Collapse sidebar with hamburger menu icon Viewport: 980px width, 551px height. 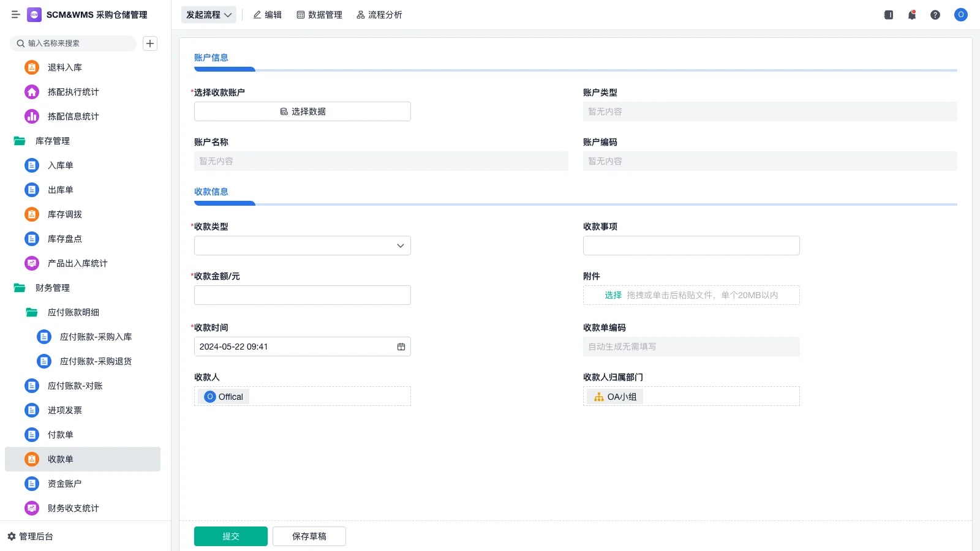point(16,15)
